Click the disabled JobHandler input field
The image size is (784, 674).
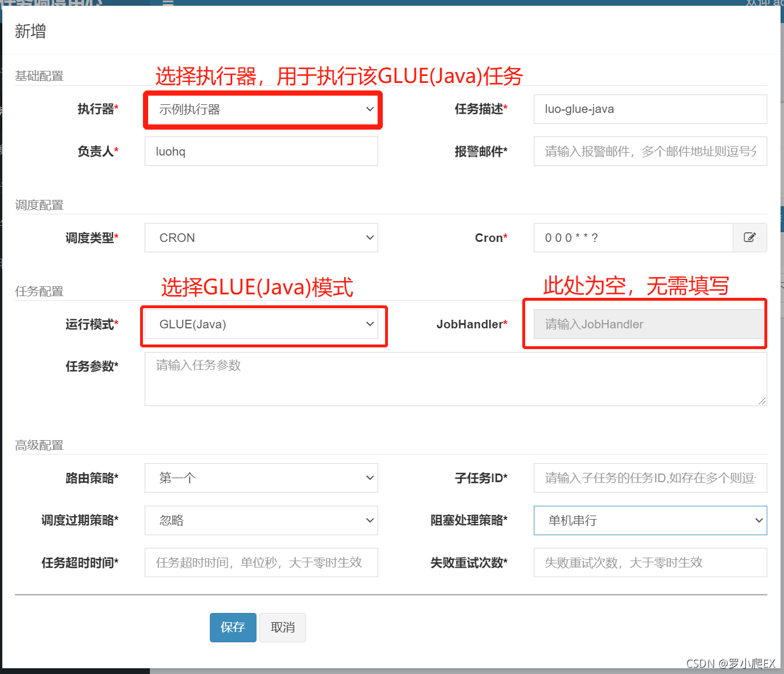tap(650, 324)
